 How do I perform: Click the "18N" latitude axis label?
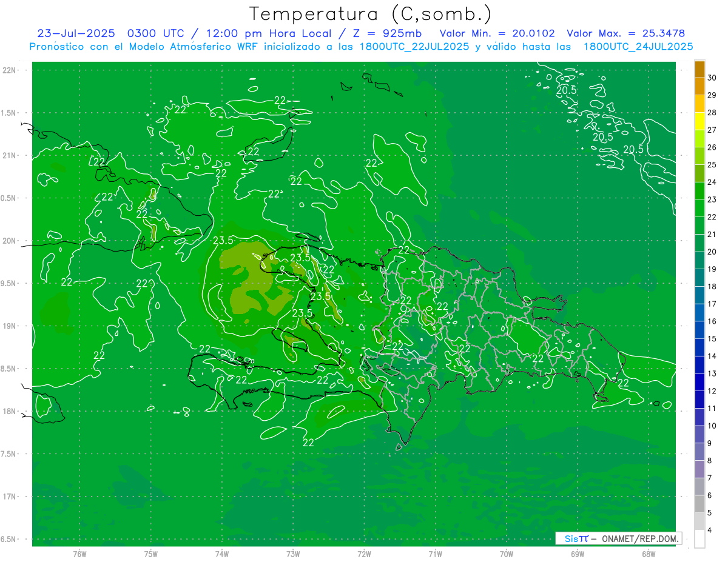pos(10,411)
